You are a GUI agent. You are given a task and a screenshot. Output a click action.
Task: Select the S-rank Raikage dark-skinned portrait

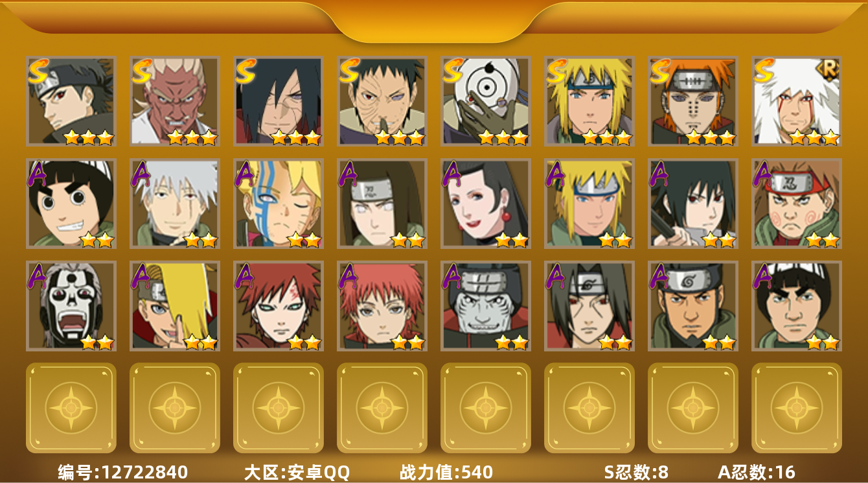pos(175,101)
